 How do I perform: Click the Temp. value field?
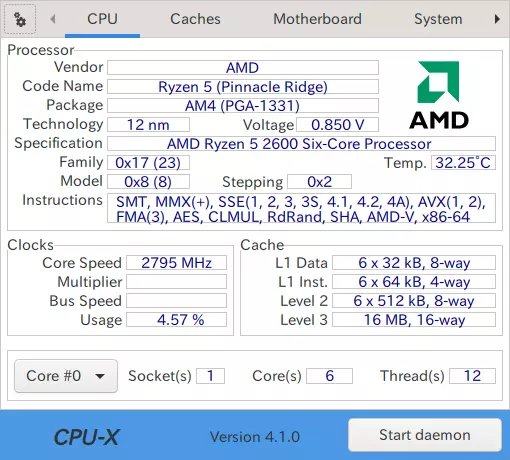pos(463,163)
